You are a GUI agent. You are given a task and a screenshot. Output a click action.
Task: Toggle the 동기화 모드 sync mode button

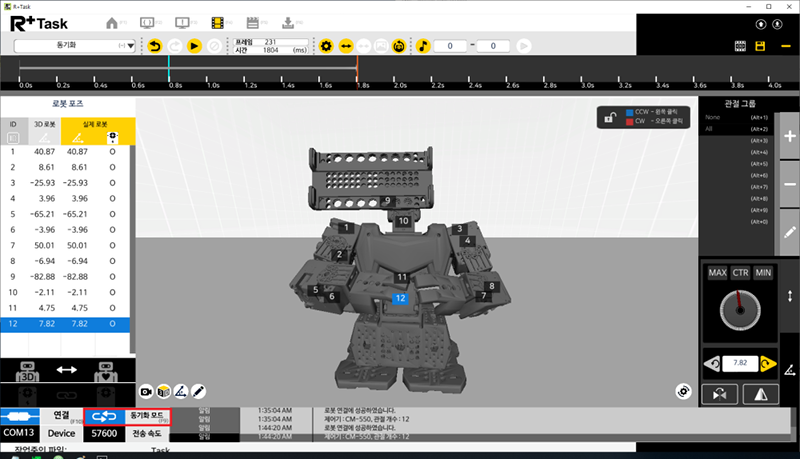coord(127,416)
